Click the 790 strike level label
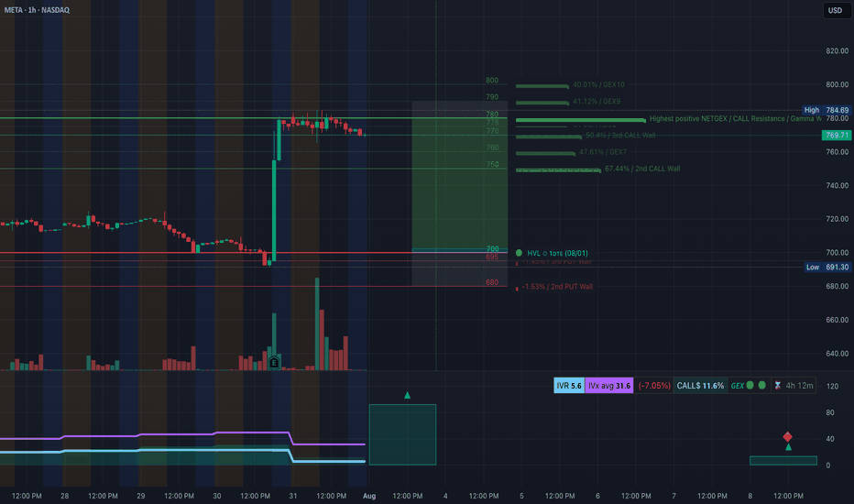Screen dimensions: 854x504 click(x=492, y=97)
